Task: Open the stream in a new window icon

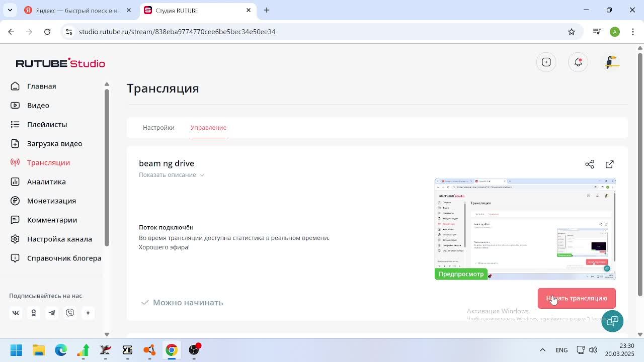Action: (x=610, y=164)
